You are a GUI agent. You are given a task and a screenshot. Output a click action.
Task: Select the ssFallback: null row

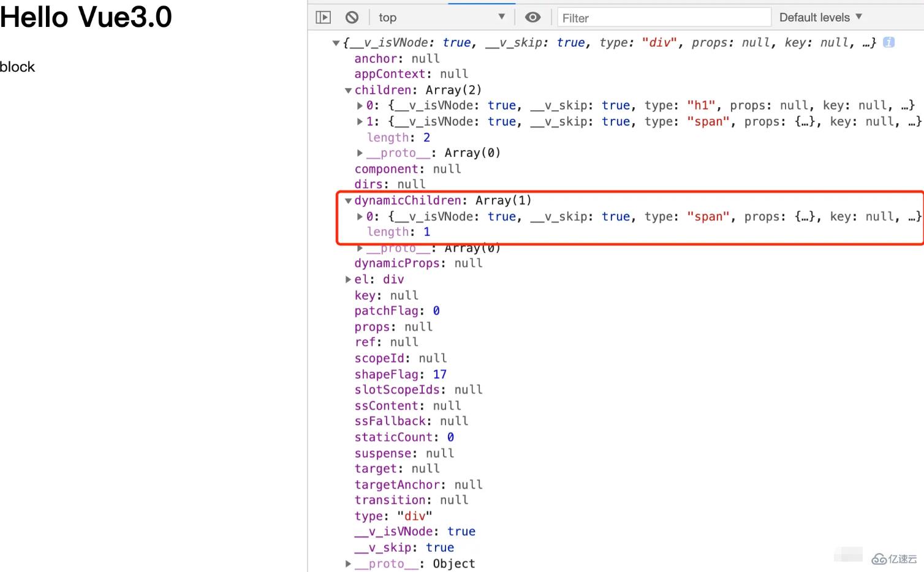click(x=411, y=421)
